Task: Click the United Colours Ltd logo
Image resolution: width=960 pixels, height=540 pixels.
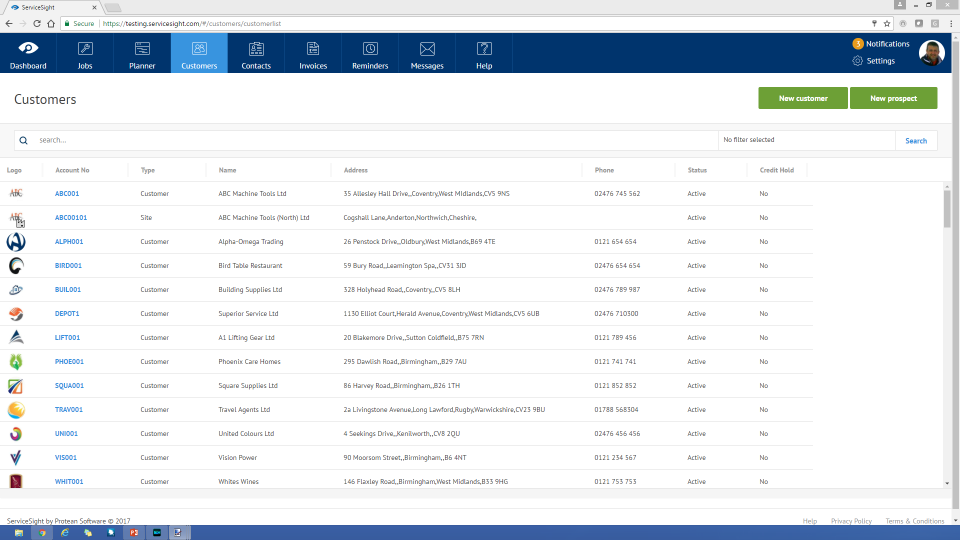Action: click(16, 433)
